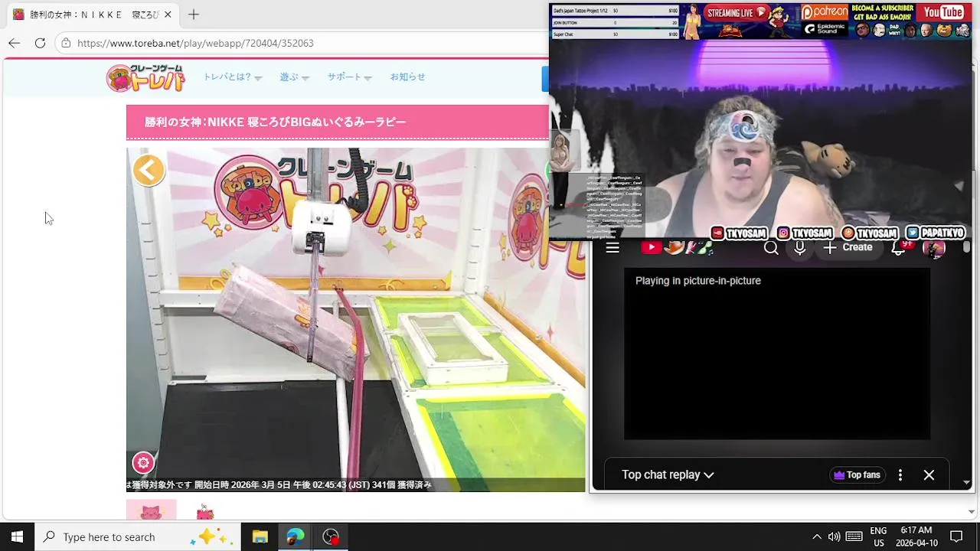Click the Playing in picture-in-picture text
Screen dimensions: 980x551
[x=698, y=281]
